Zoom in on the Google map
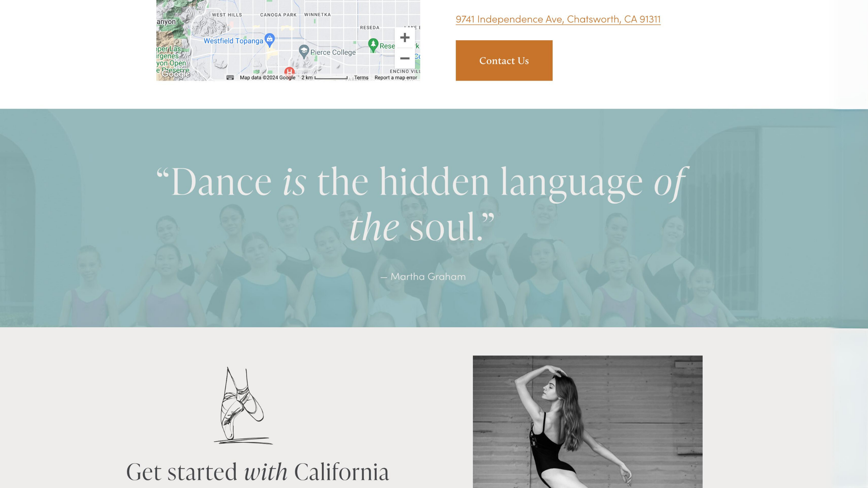The width and height of the screenshot is (868, 488). [404, 37]
